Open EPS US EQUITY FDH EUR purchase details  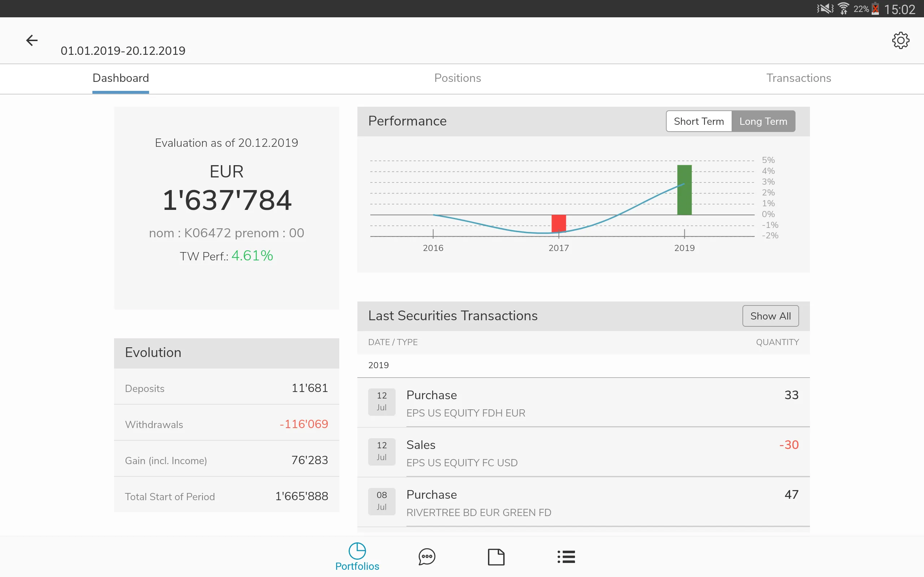585,403
